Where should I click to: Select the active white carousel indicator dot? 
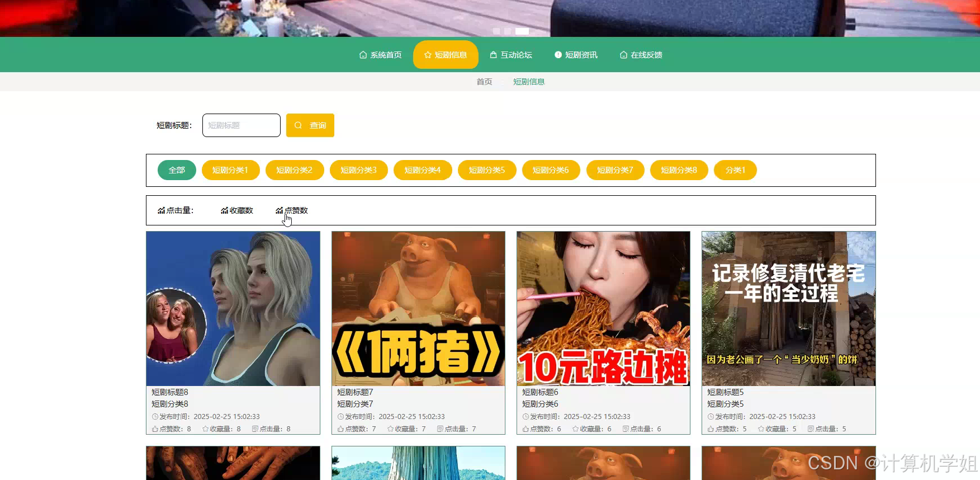[522, 31]
